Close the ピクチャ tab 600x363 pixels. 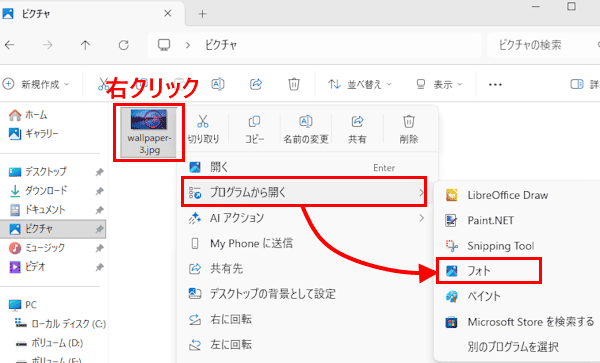[x=168, y=13]
